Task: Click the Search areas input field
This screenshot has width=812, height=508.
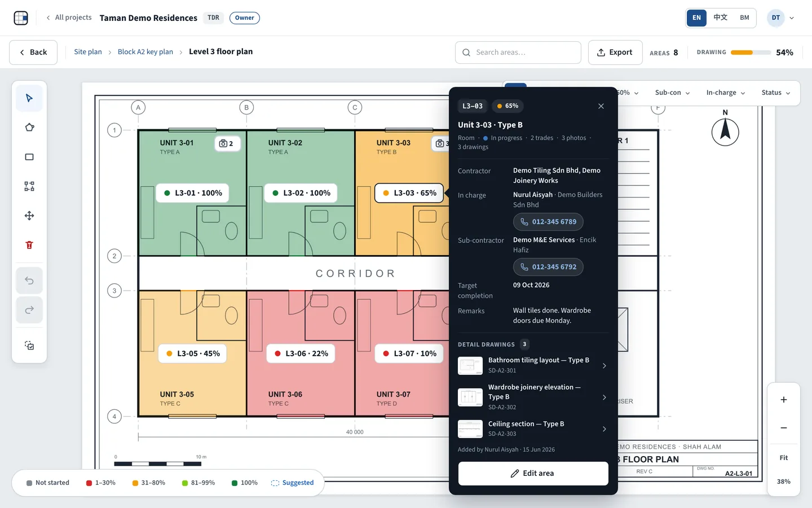Action: 518,52
